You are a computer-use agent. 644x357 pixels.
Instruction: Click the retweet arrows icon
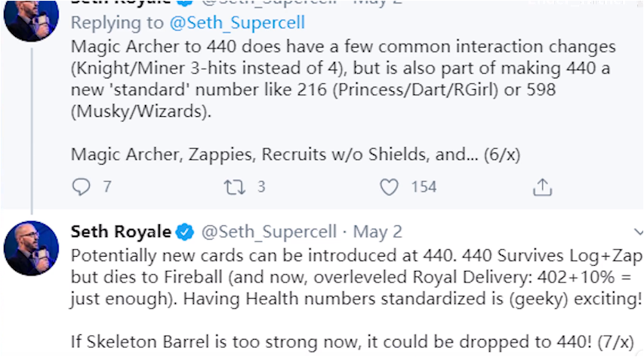click(235, 187)
